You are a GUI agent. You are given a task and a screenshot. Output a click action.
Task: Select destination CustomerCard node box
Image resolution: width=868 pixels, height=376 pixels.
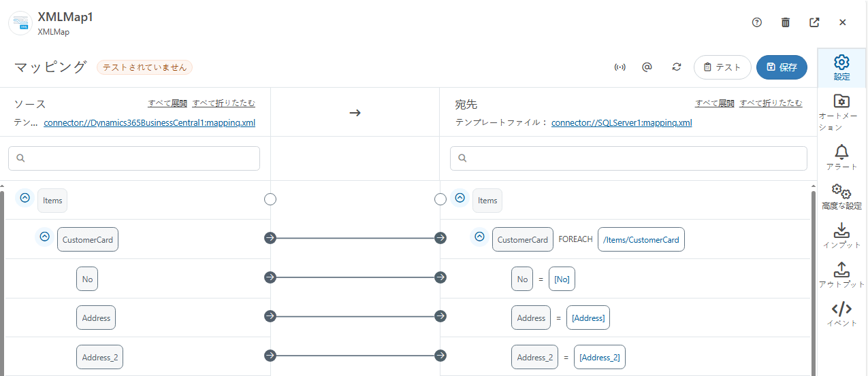(x=523, y=239)
